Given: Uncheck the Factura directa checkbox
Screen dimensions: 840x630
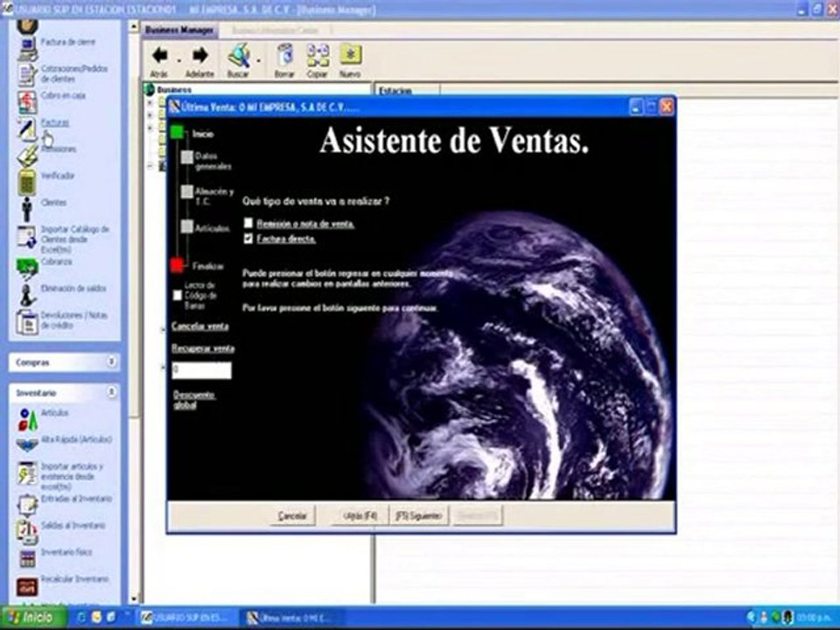Looking at the screenshot, I should tap(248, 238).
